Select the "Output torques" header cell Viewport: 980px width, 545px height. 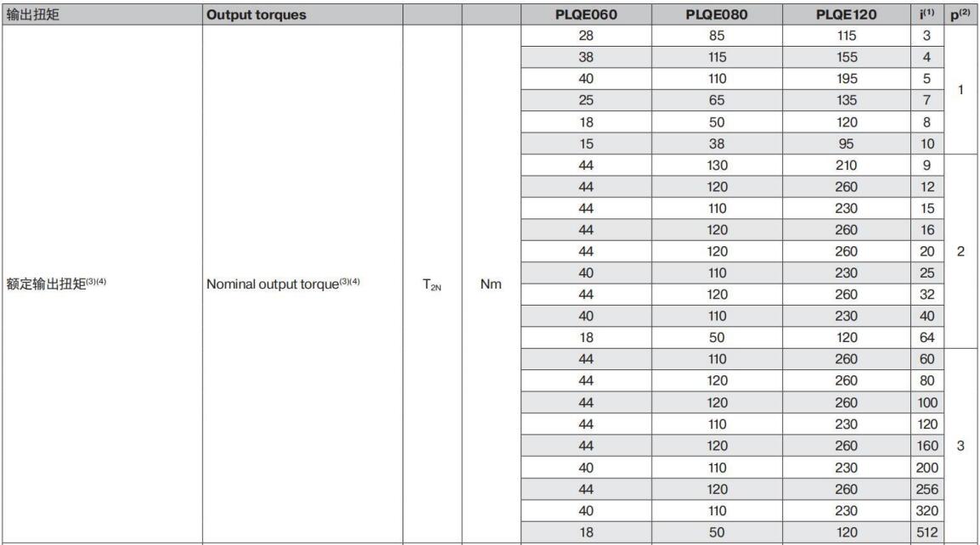(257, 15)
